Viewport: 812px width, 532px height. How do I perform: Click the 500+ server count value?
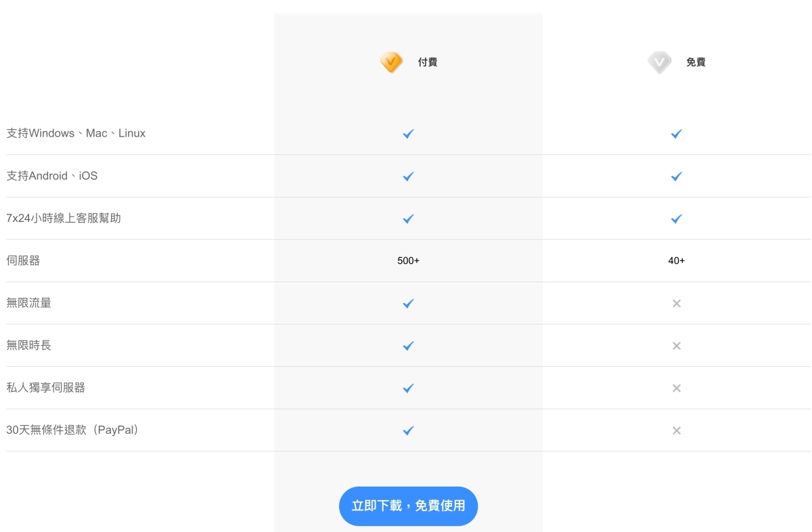[x=408, y=261]
